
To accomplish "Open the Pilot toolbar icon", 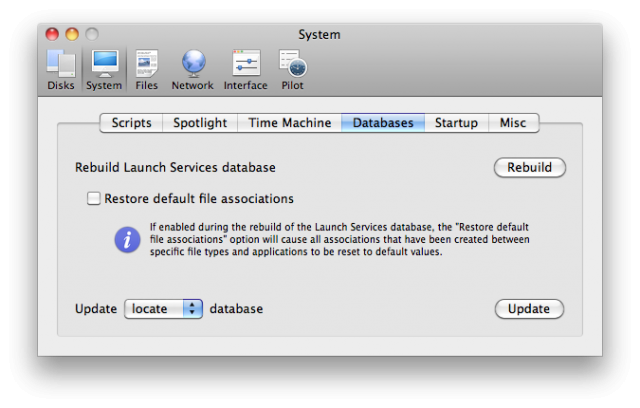I will [x=293, y=66].
